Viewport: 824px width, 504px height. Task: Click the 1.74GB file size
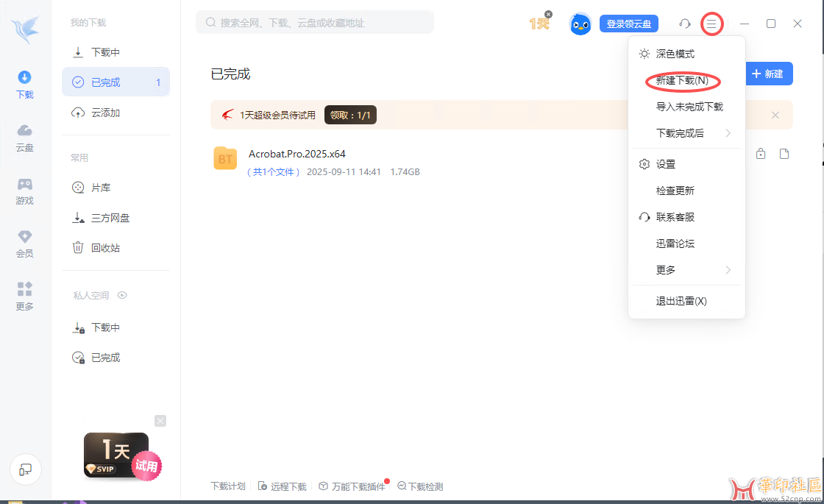405,172
